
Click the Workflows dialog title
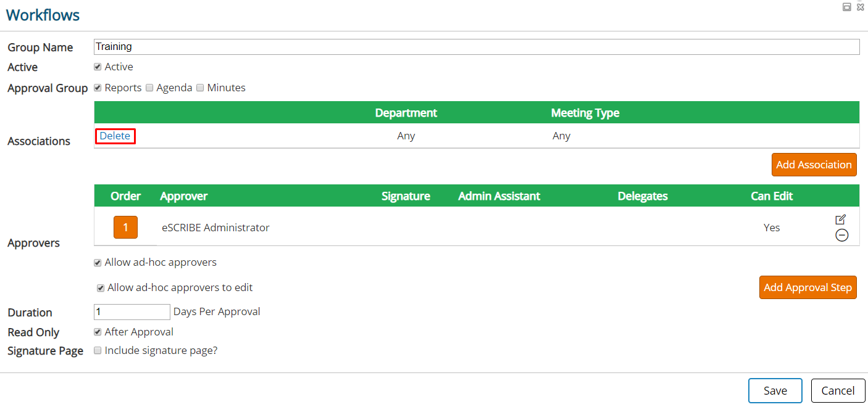coord(43,15)
